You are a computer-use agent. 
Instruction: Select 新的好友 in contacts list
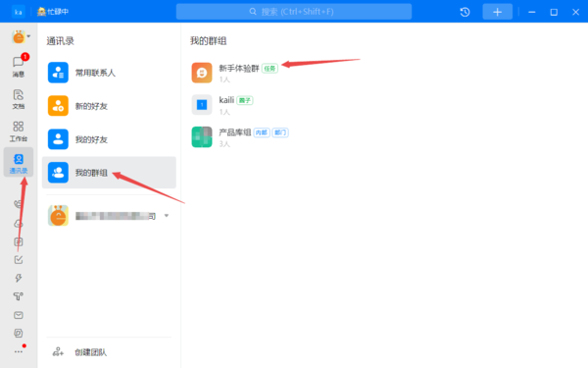[109, 106]
